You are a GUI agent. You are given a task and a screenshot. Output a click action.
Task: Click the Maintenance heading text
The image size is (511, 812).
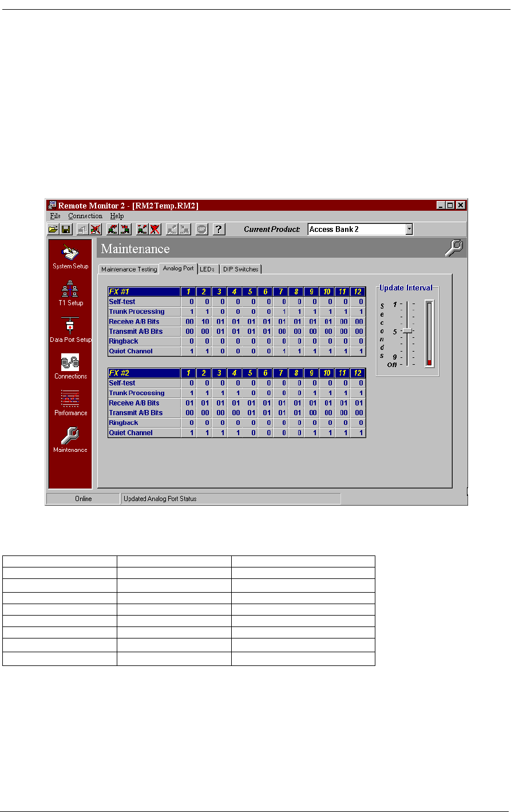point(136,249)
